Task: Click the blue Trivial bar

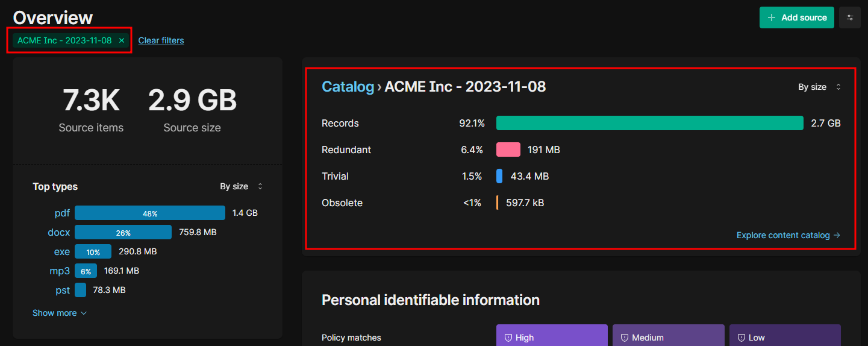Action: pos(499,176)
